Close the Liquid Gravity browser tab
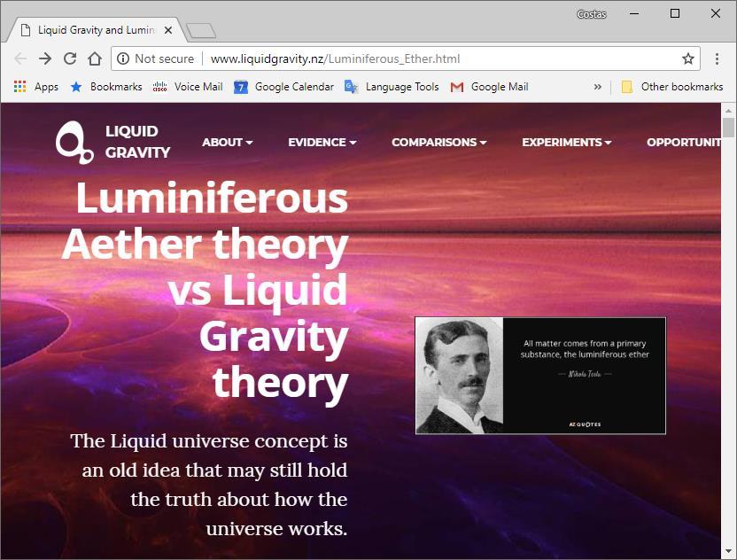 [167, 30]
